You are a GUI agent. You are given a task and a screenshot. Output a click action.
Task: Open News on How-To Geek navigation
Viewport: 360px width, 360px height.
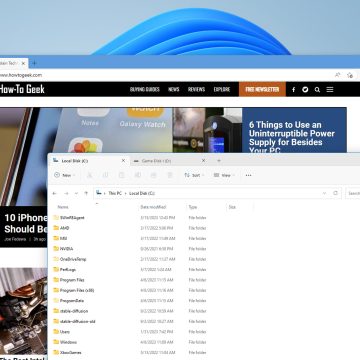pos(174,90)
